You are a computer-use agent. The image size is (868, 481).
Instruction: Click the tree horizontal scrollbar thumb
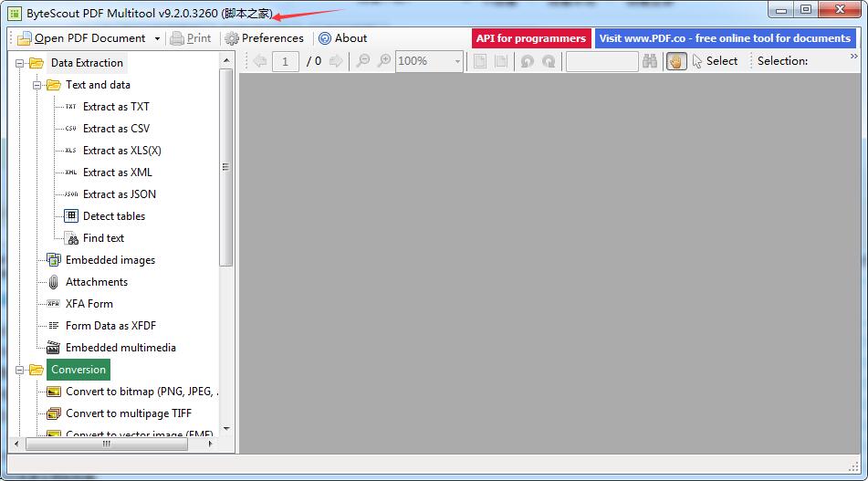(x=106, y=444)
